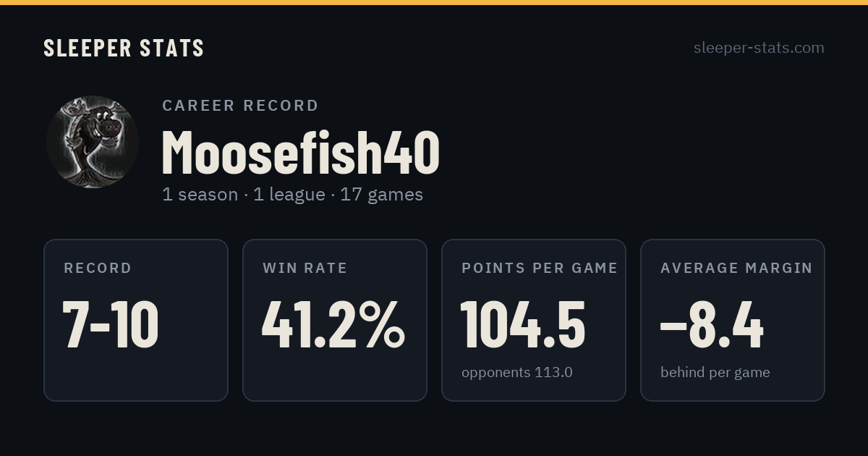The image size is (868, 456).
Task: Click the RECORD card label
Action: coord(98,269)
